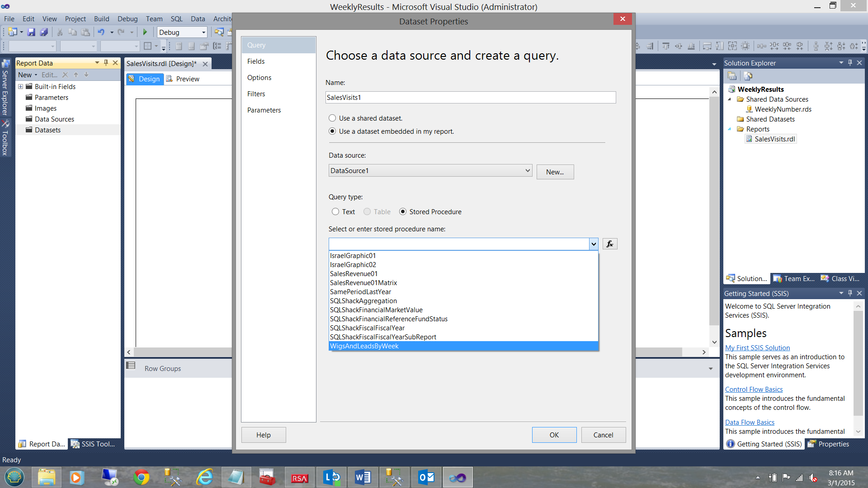Click the design surface horizontal scrollbar
Screen dimensions: 868x488
(x=181, y=352)
